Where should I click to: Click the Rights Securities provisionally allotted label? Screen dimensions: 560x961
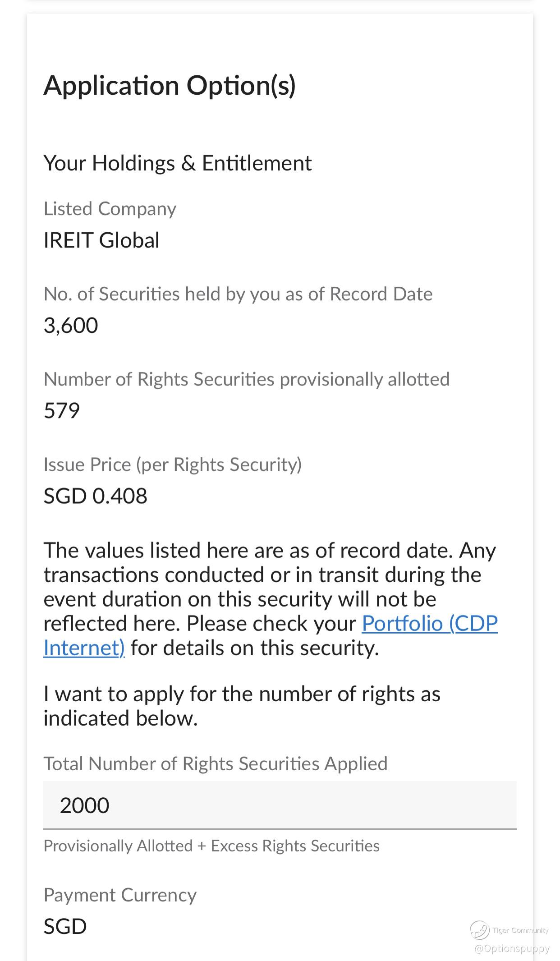[246, 379]
